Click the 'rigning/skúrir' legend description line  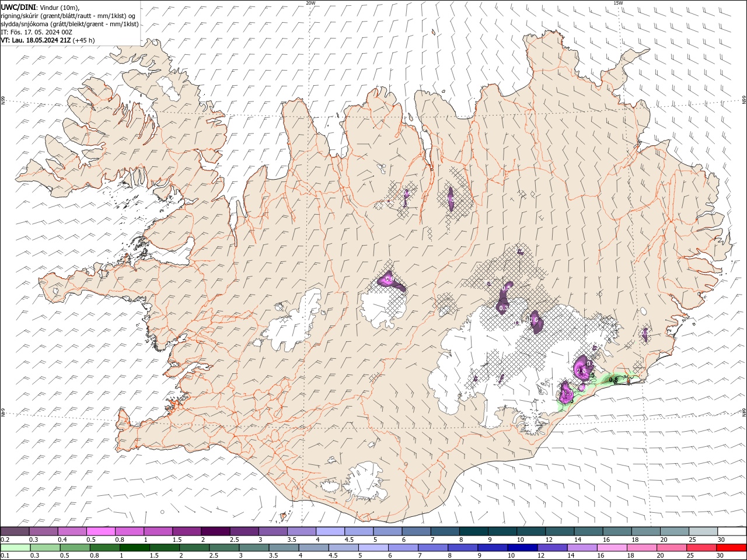coord(68,16)
